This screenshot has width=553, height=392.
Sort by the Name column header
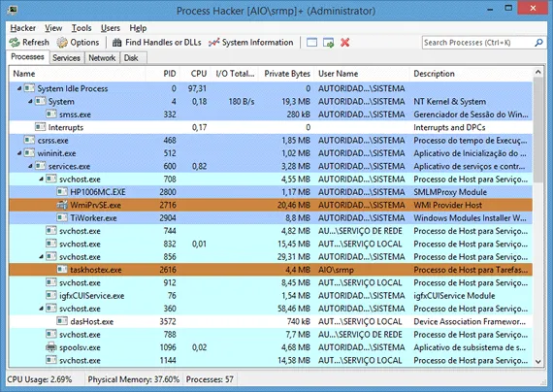[x=78, y=74]
